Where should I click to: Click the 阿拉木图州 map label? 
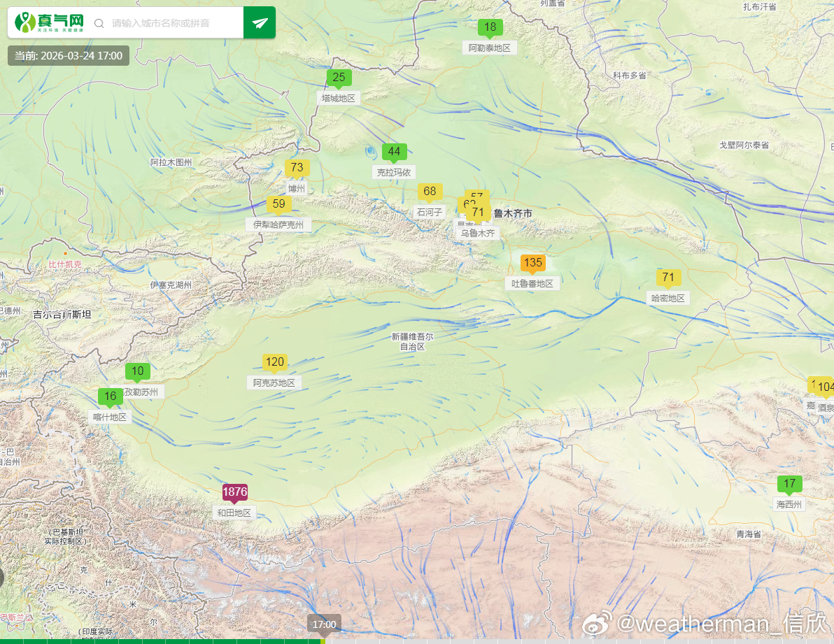click(171, 162)
